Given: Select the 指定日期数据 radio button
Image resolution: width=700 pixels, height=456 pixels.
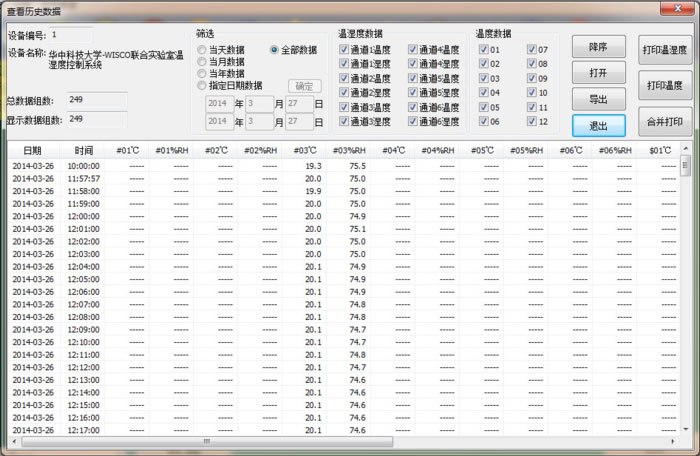Looking at the screenshot, I should (x=203, y=85).
